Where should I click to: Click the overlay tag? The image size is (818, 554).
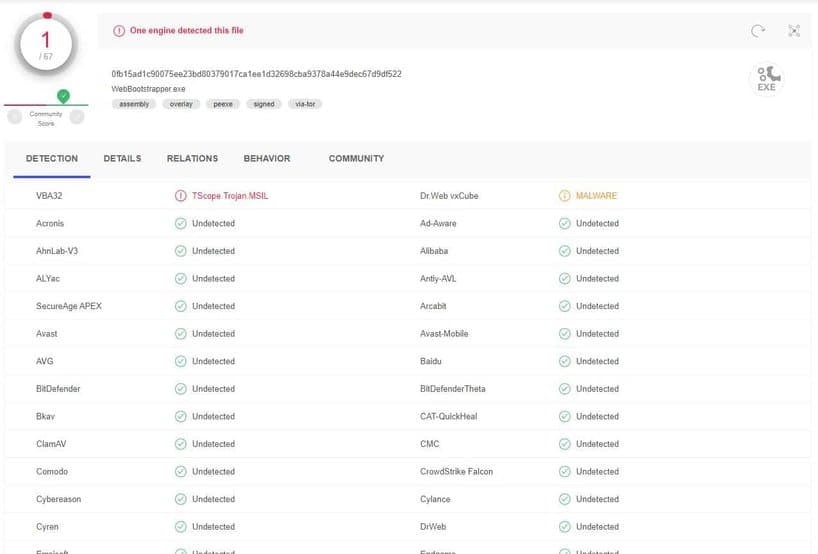point(181,104)
